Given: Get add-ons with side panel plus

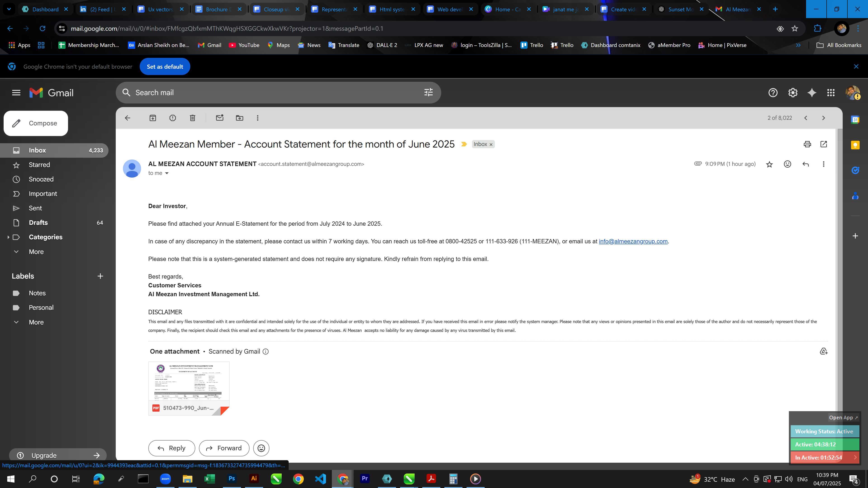Looking at the screenshot, I should pyautogui.click(x=855, y=236).
